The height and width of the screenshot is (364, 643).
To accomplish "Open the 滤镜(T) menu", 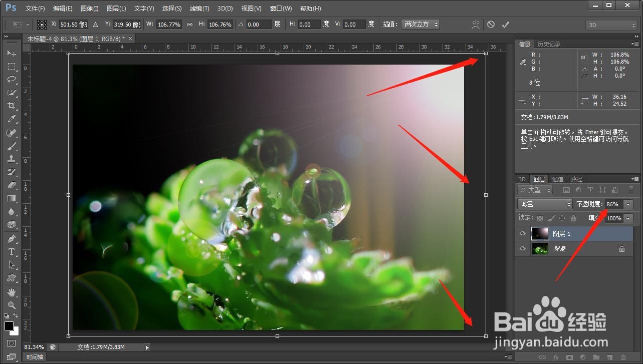I will point(199,9).
